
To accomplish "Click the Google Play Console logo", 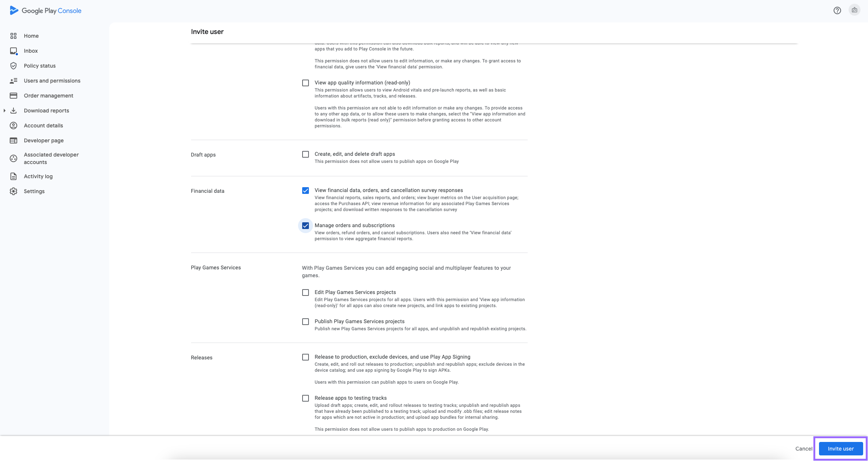I will click(x=46, y=10).
